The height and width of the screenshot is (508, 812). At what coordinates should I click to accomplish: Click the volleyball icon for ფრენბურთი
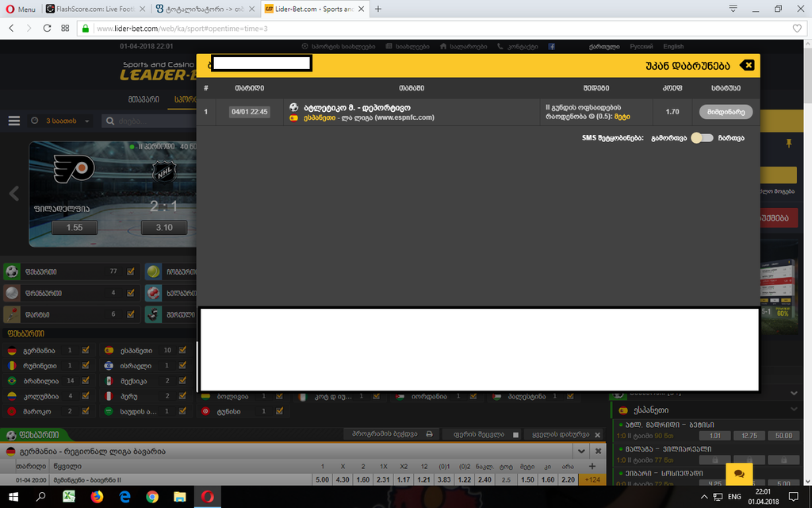point(12,293)
